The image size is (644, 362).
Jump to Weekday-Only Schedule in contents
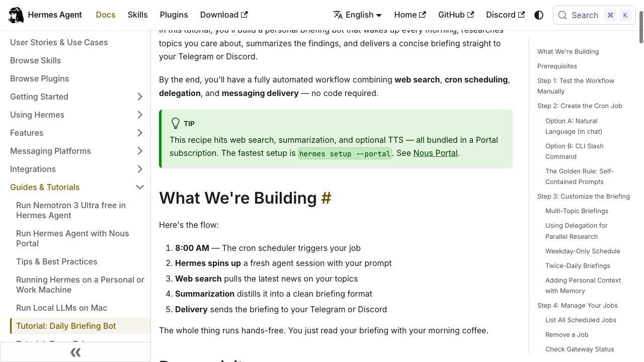(583, 251)
